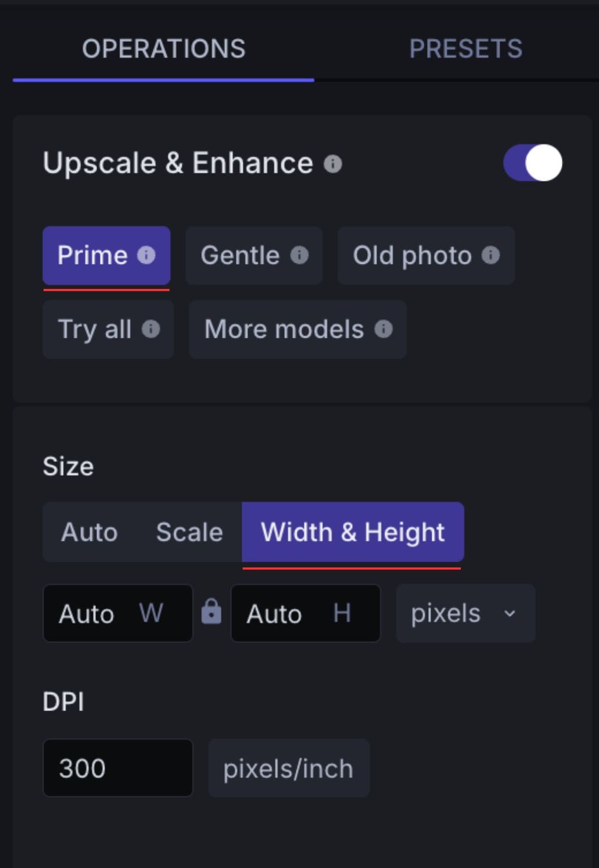Select the Try all option
Screen dimensions: 599x868
pos(96,329)
